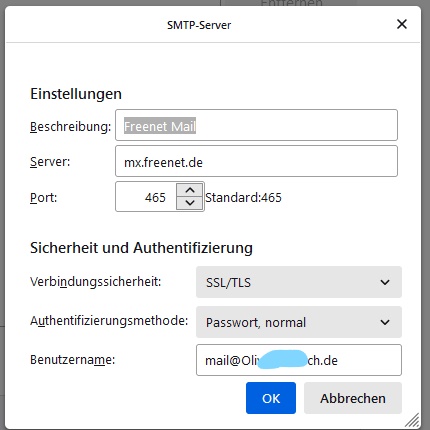Focus the Server field showing mx.freenet.de
The width and height of the screenshot is (430, 430).
point(256,161)
